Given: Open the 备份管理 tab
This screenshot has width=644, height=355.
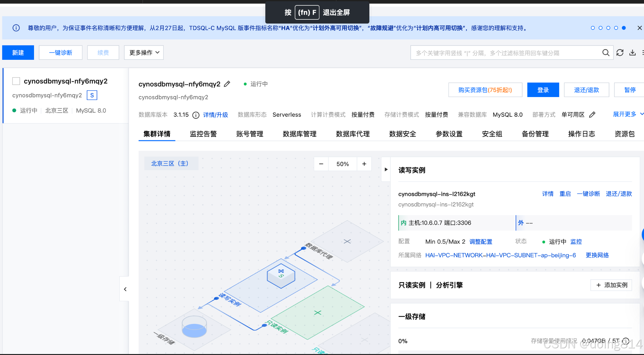Looking at the screenshot, I should 535,134.
